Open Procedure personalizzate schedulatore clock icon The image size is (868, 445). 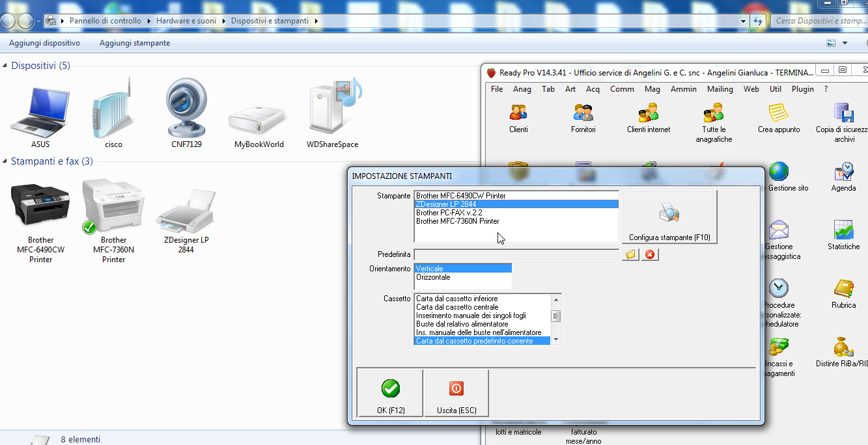(x=779, y=288)
